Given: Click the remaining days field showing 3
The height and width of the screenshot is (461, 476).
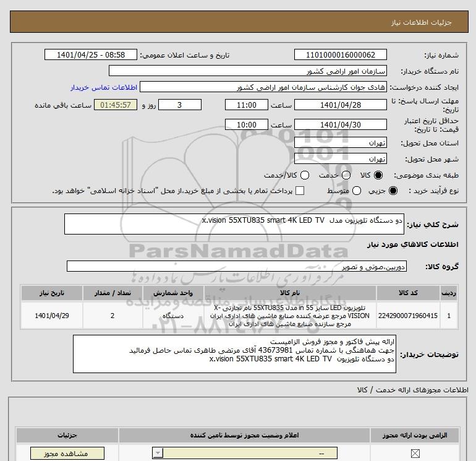Looking at the screenshot, I should (180, 105).
